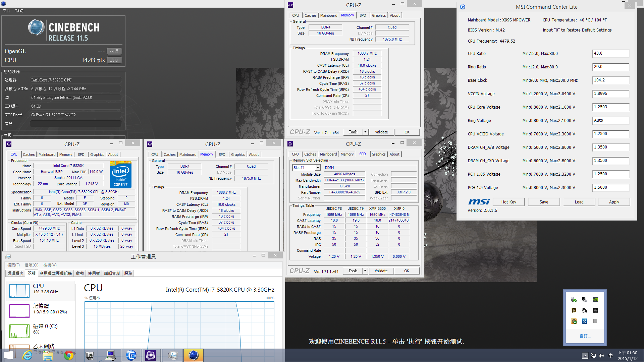
Task: Click the 自訂... customize tray link
Action: (x=585, y=336)
